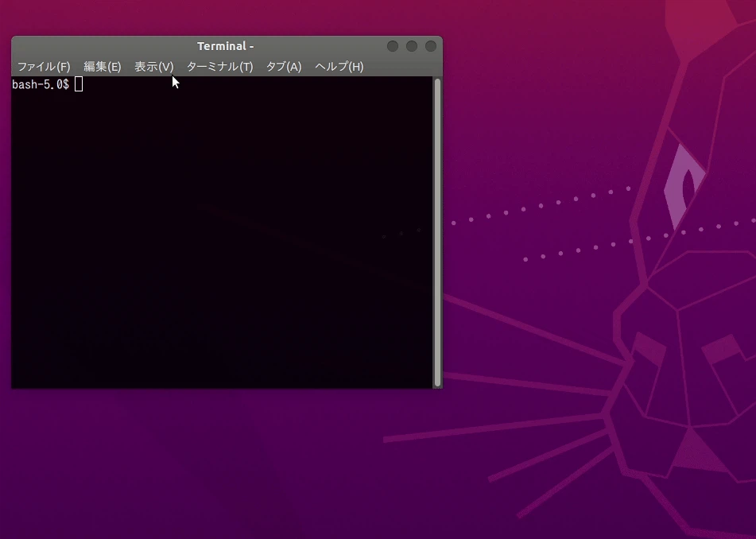The height and width of the screenshot is (539, 756).
Task: Focus the terminal output area
Action: (x=223, y=238)
